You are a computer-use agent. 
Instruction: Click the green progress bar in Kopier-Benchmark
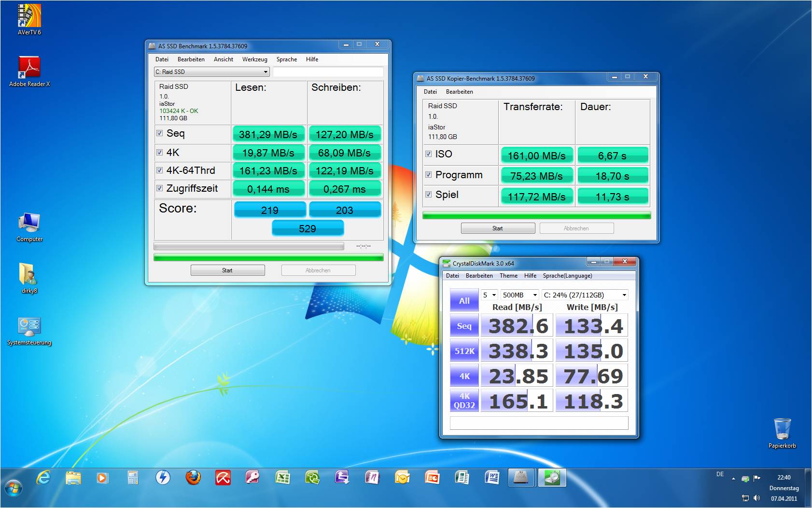tap(536, 215)
